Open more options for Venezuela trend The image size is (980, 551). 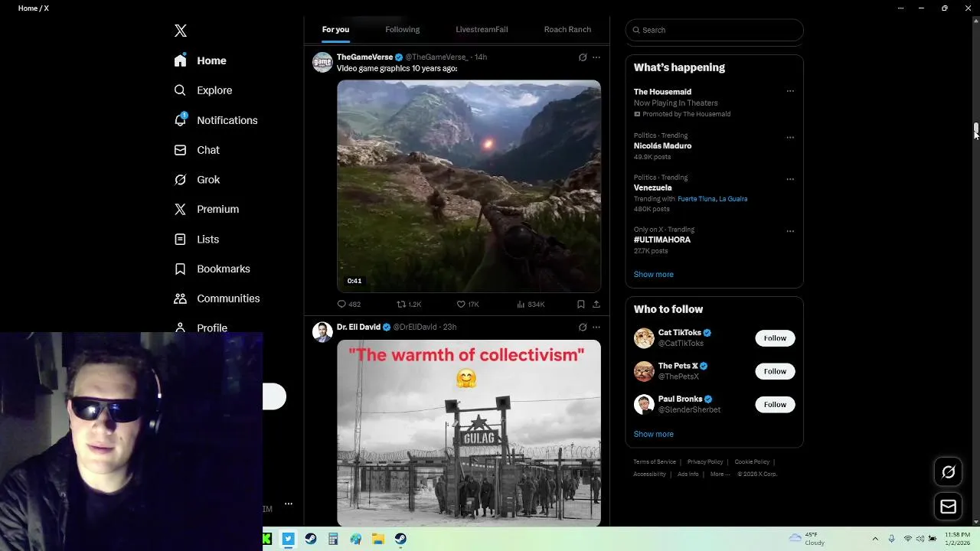[790, 179]
